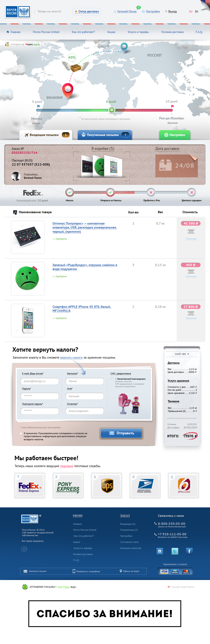Click the UPS courier logo stamp
Image resolution: width=210 pixels, height=644 pixels.
[107, 485]
